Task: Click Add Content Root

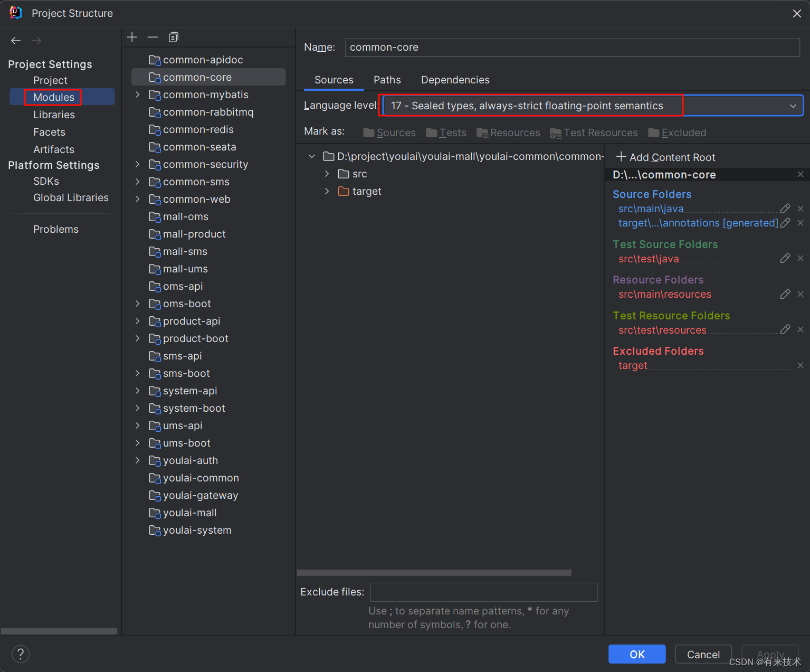Action: pyautogui.click(x=666, y=157)
